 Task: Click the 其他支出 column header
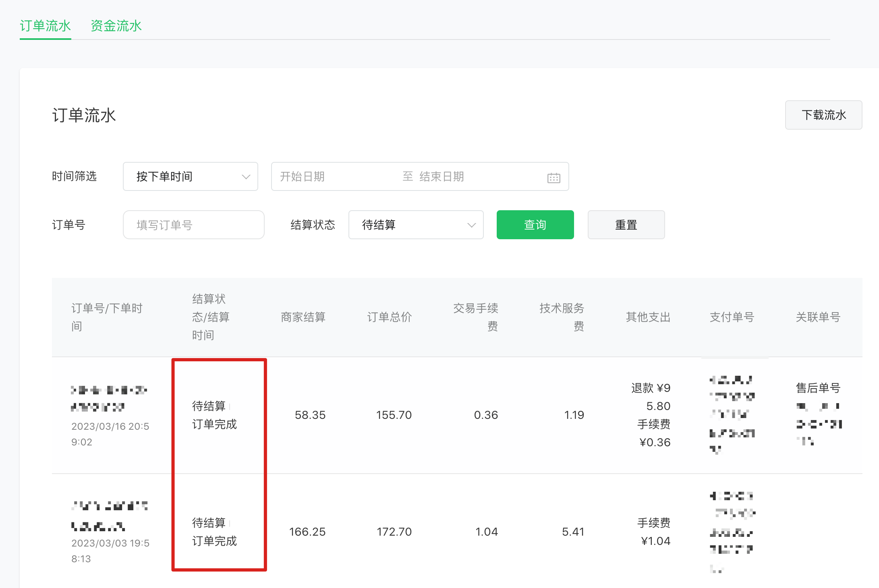(x=648, y=317)
